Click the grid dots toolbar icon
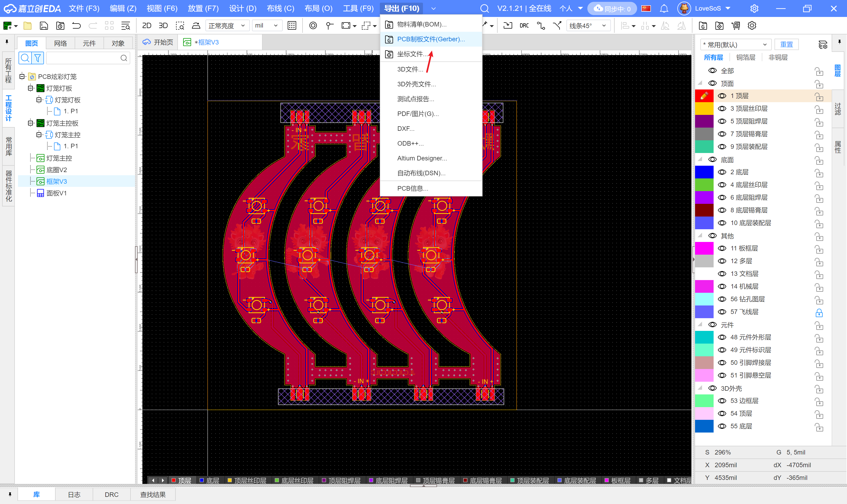 (292, 25)
